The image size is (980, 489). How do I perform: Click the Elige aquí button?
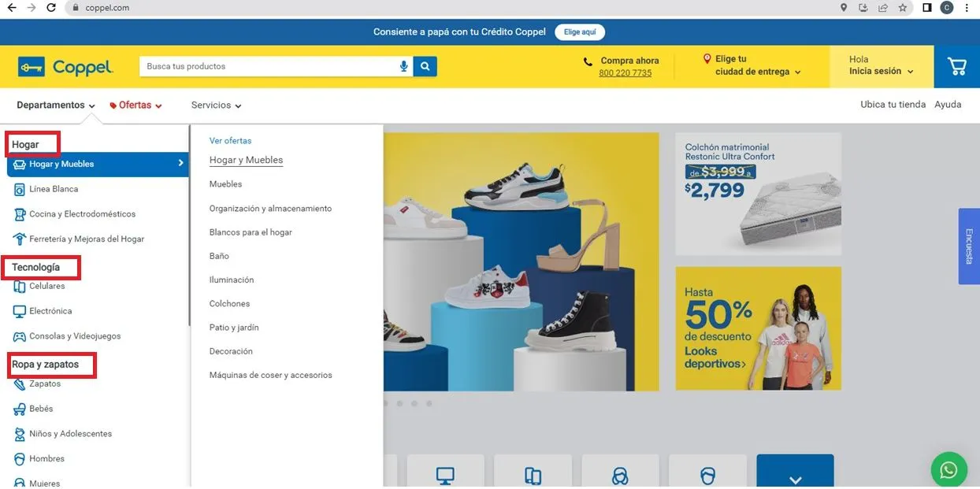tap(580, 32)
